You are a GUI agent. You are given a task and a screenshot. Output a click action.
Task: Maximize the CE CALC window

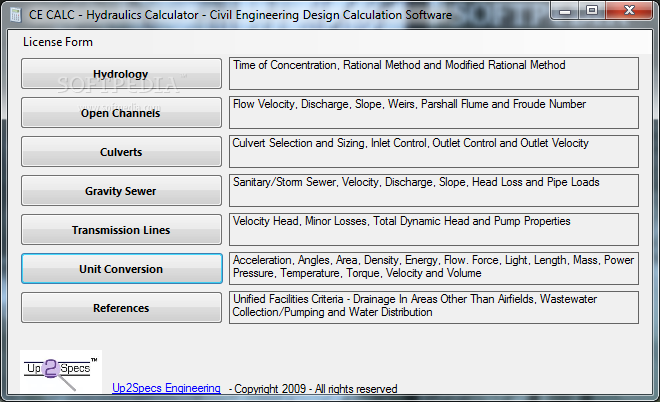click(x=592, y=11)
